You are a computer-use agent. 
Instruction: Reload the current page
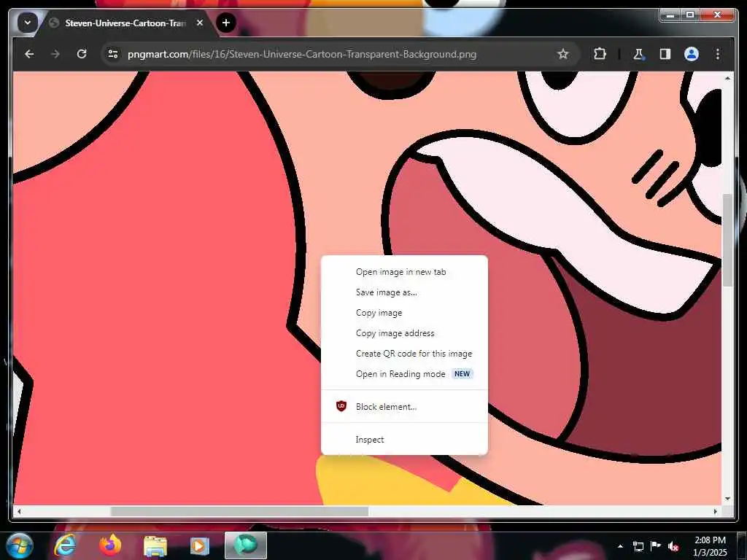pos(82,54)
